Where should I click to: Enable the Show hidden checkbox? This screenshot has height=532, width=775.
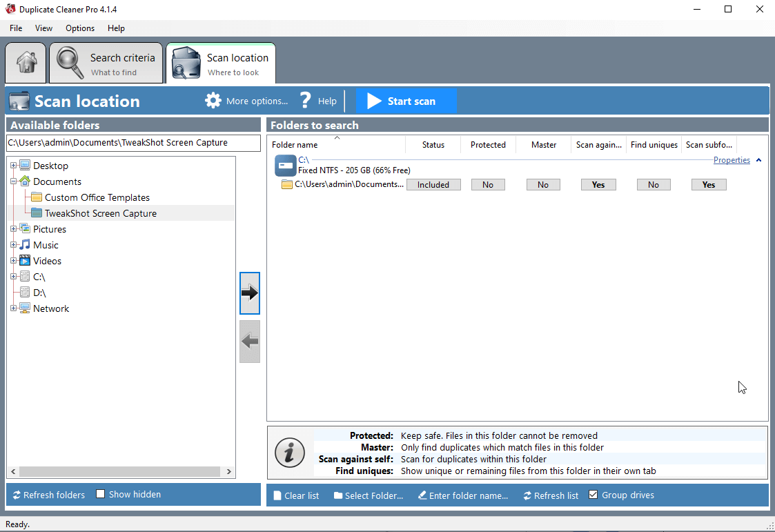pyautogui.click(x=99, y=494)
